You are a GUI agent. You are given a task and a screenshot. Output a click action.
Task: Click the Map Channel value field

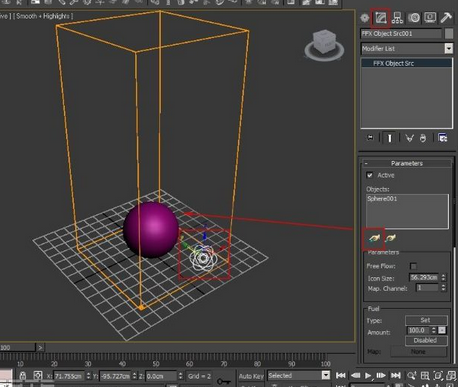click(427, 288)
